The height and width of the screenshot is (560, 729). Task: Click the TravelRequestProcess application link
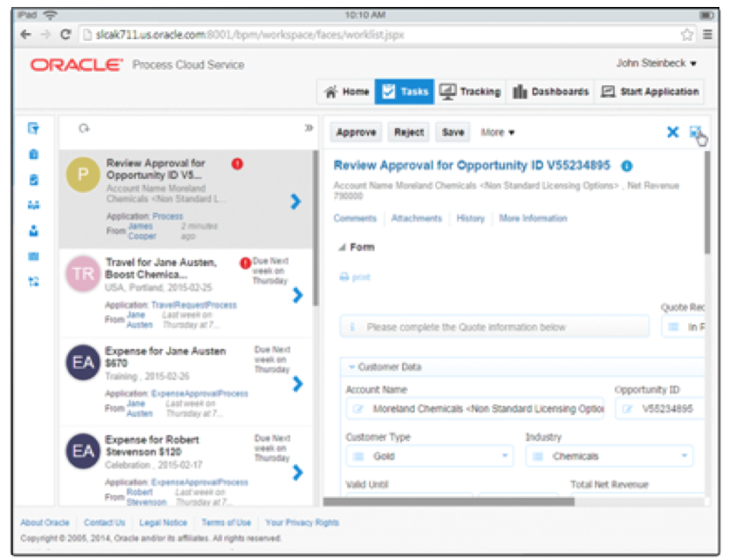194,305
